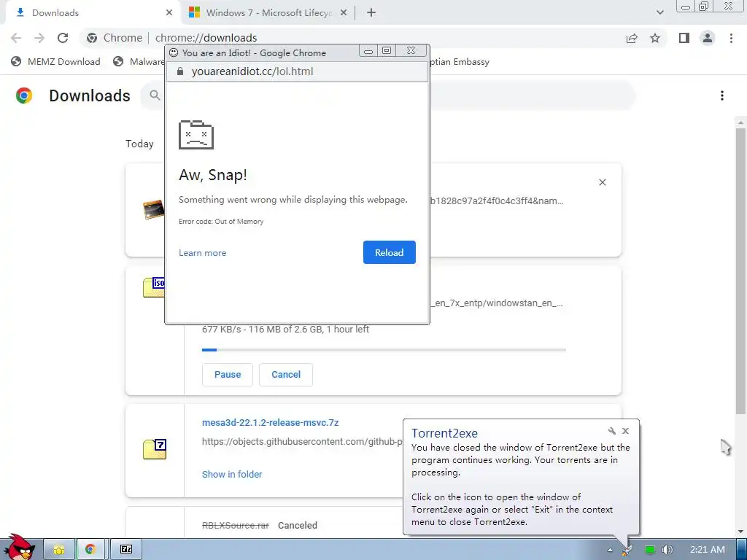Click the Chrome logo beside Downloads heading
This screenshot has height=560, width=747.
(24, 96)
